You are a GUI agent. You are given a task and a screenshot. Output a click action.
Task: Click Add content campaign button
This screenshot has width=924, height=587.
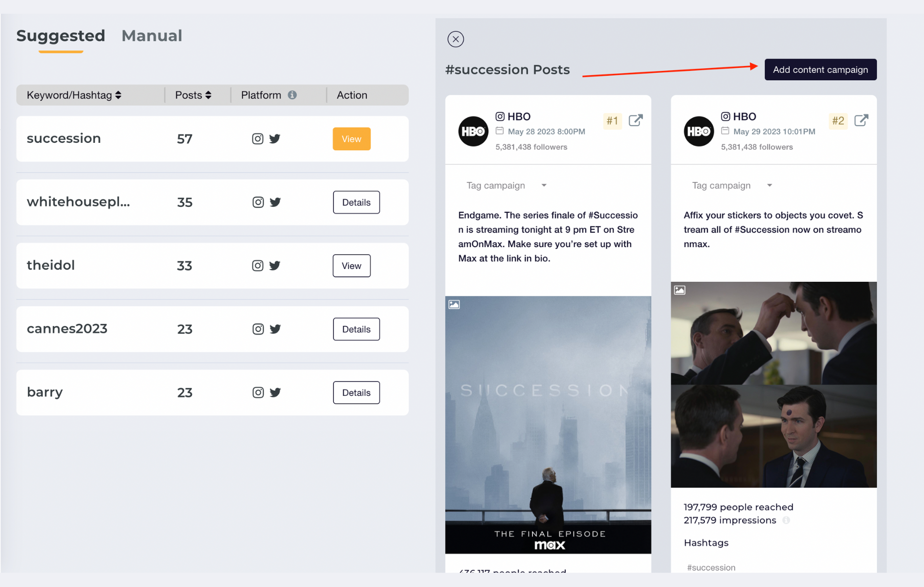tap(820, 69)
